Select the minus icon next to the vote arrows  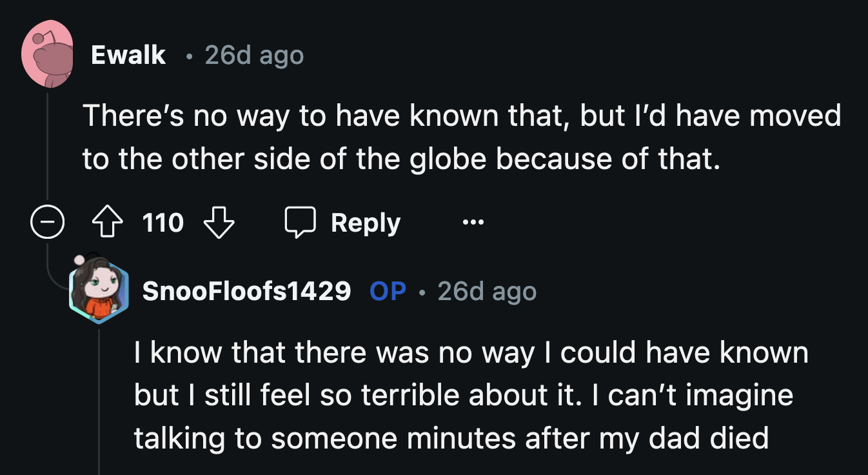click(x=47, y=221)
